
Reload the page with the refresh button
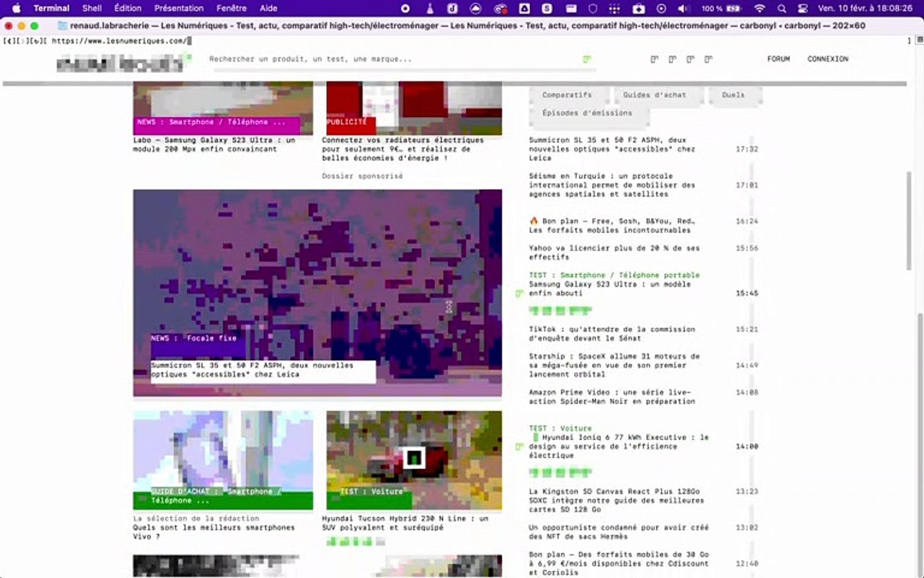click(x=37, y=41)
